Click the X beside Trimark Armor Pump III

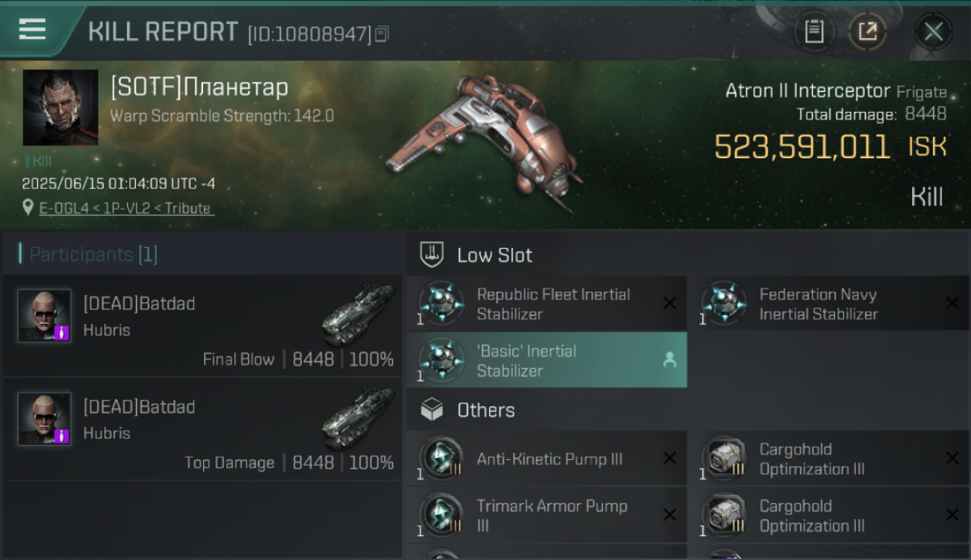tap(670, 515)
